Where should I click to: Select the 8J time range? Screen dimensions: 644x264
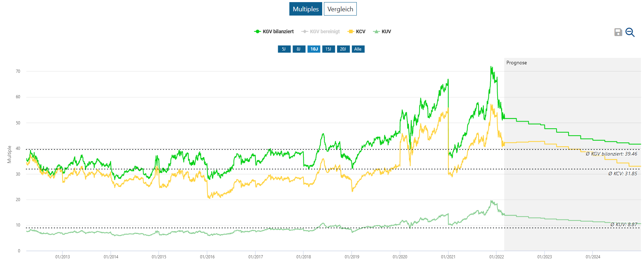[299, 49]
